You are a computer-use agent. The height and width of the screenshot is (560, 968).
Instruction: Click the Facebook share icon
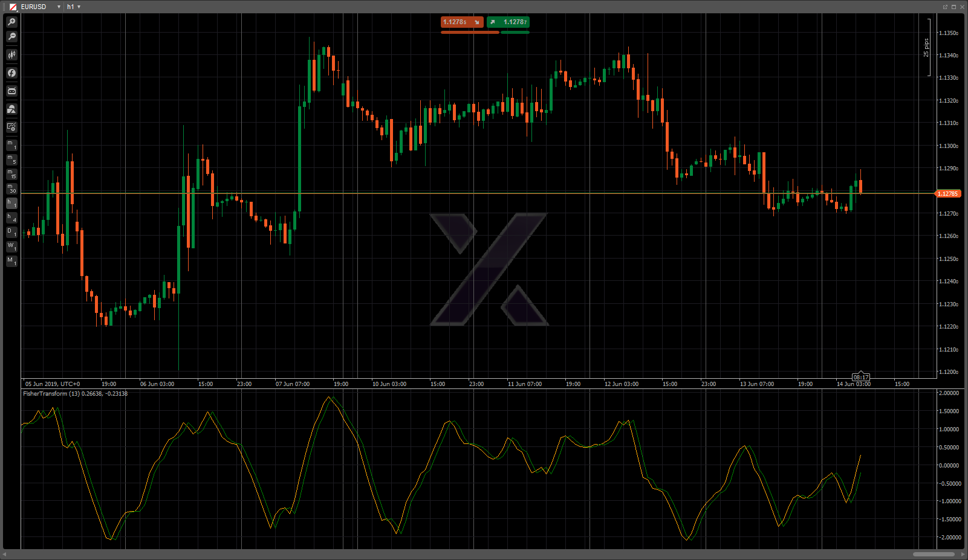(11, 73)
